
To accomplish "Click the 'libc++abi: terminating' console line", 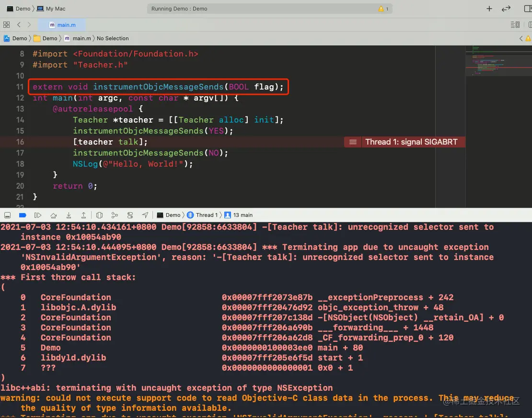I will click(167, 388).
